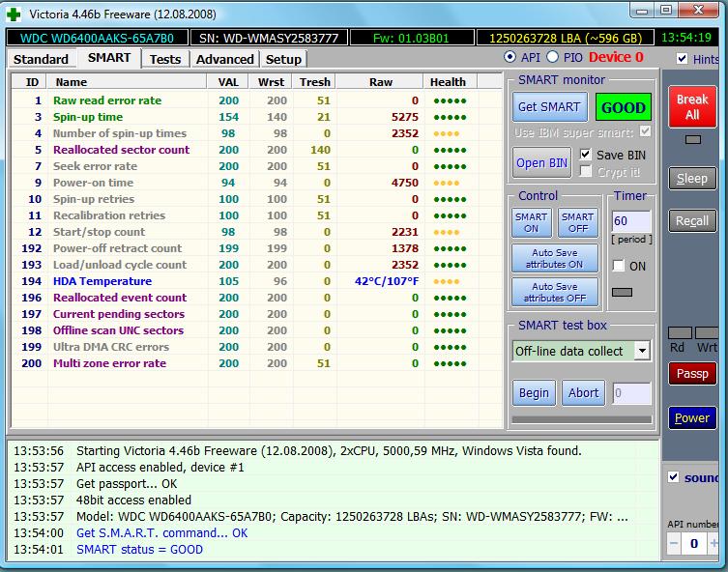Viewport: 728px width, 572px height.
Task: Sort by the Raw column header
Action: [x=381, y=82]
